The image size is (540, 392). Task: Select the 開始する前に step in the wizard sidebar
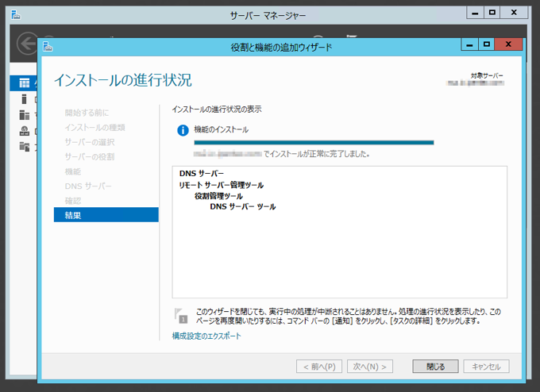pyautogui.click(x=87, y=113)
